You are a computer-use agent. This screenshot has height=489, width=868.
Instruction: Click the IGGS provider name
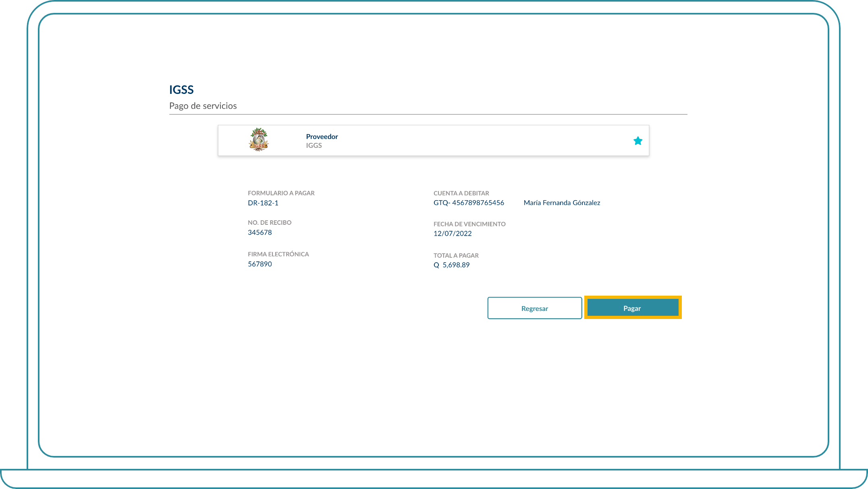coord(314,145)
